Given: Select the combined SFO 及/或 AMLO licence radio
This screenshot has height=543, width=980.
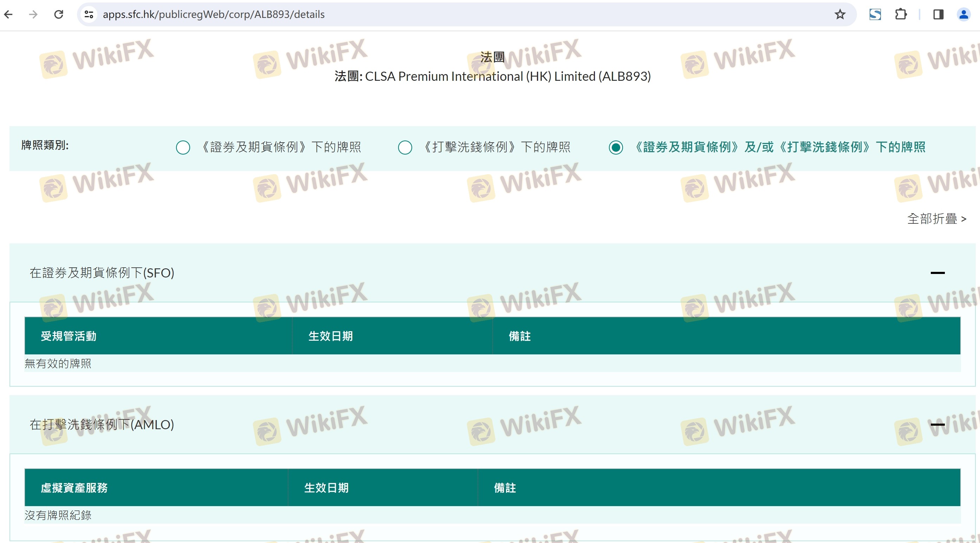Looking at the screenshot, I should [x=616, y=148].
